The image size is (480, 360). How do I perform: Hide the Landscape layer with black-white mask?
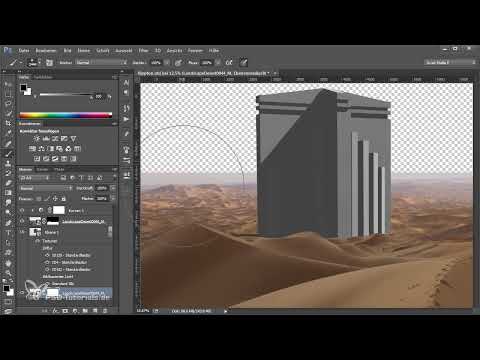pos(22,221)
